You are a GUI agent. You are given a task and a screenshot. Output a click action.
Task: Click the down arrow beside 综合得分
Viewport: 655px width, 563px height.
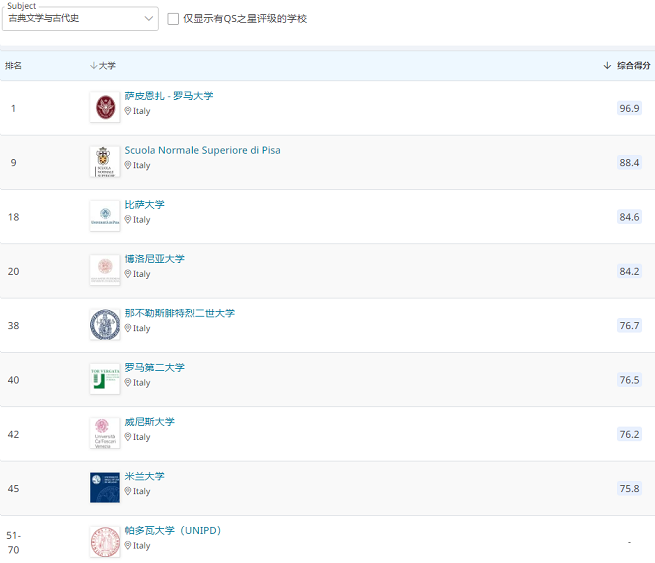607,66
